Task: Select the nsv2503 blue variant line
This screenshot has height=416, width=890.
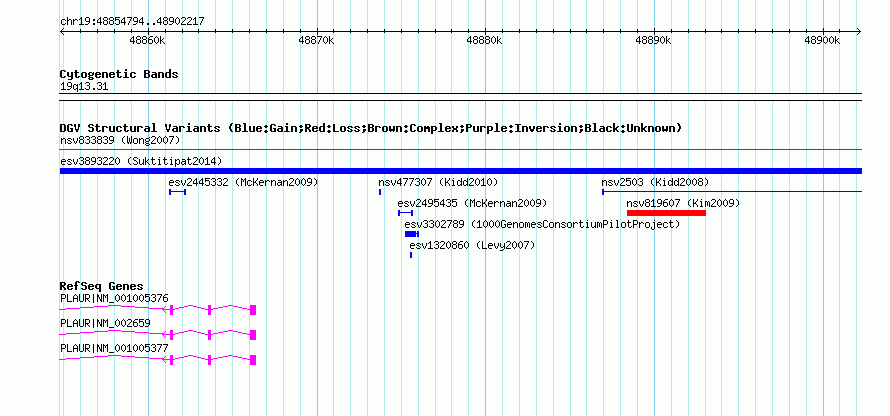Action: tap(732, 192)
